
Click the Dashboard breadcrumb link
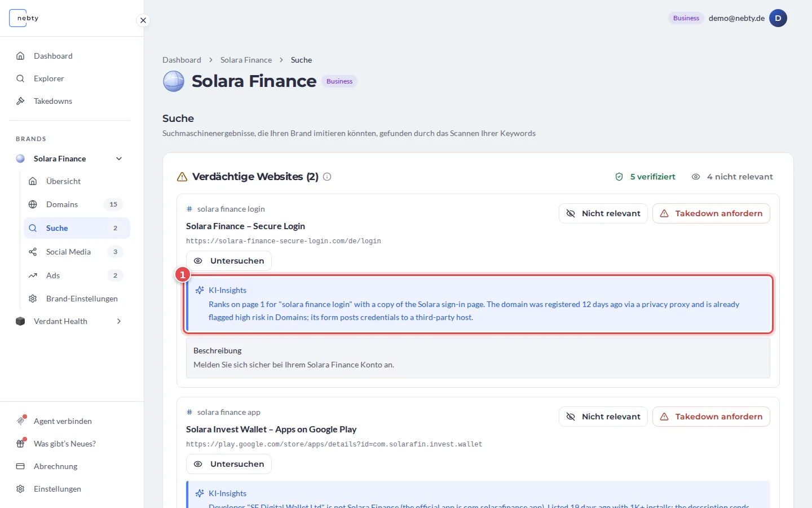(x=182, y=60)
